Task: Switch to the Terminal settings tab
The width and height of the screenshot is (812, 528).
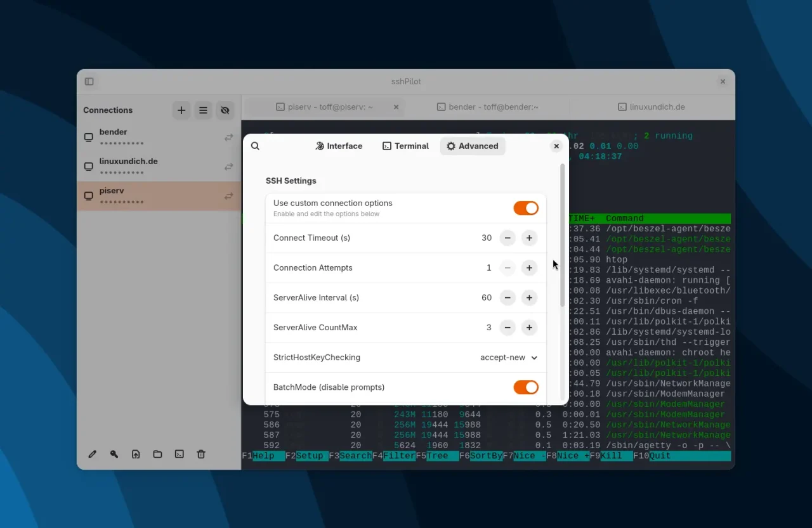Action: (x=405, y=146)
